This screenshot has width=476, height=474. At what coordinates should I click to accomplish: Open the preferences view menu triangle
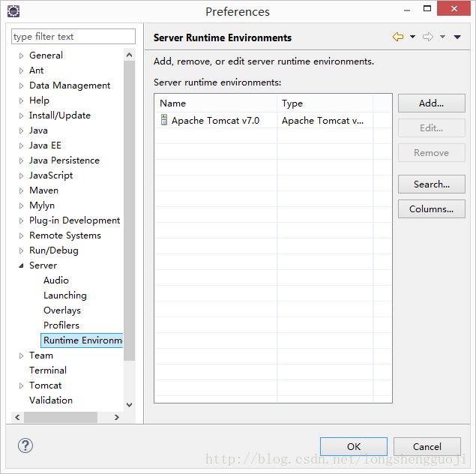[x=457, y=37]
